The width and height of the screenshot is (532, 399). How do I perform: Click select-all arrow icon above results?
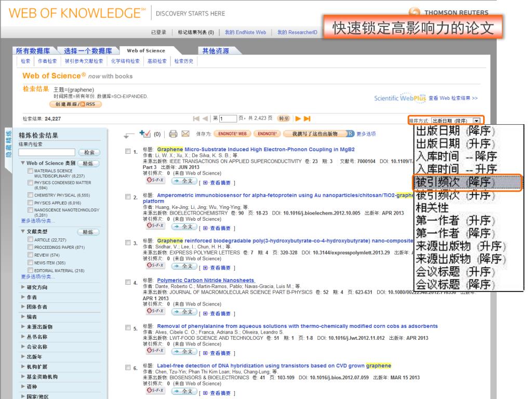coord(129,136)
